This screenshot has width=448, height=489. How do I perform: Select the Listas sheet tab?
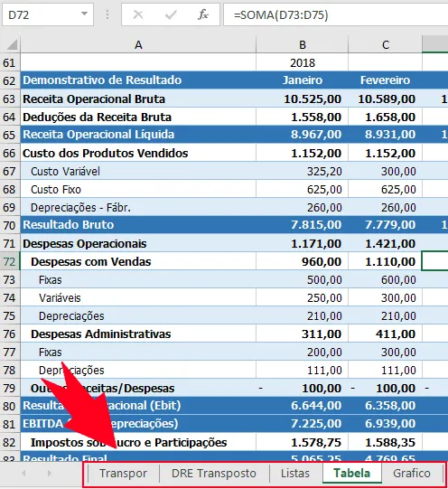(295, 474)
